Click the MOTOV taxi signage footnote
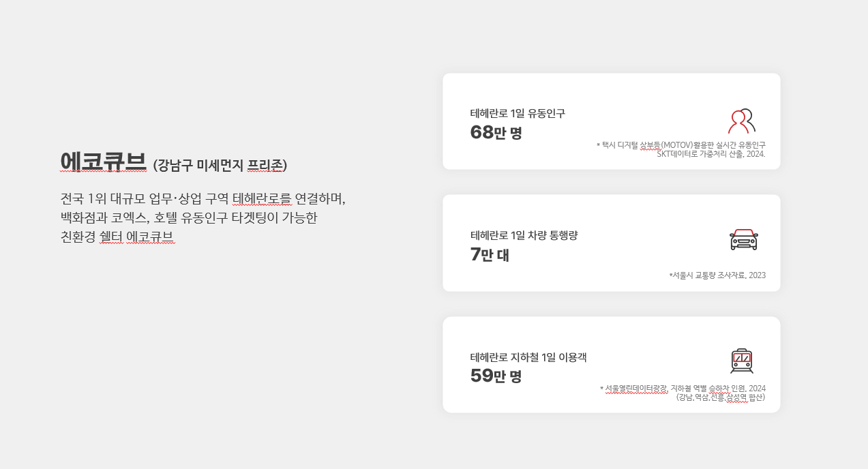The image size is (868, 469). click(681, 145)
